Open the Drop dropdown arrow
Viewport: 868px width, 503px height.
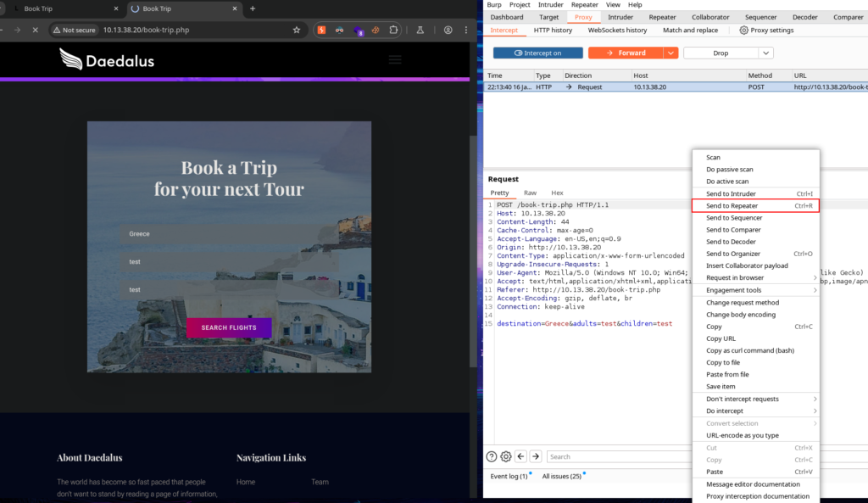tap(765, 53)
